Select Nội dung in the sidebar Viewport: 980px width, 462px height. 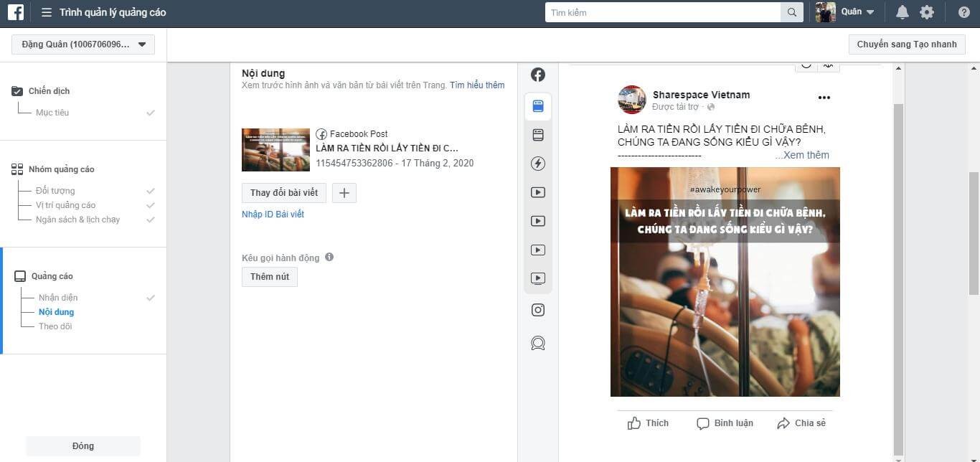(56, 312)
